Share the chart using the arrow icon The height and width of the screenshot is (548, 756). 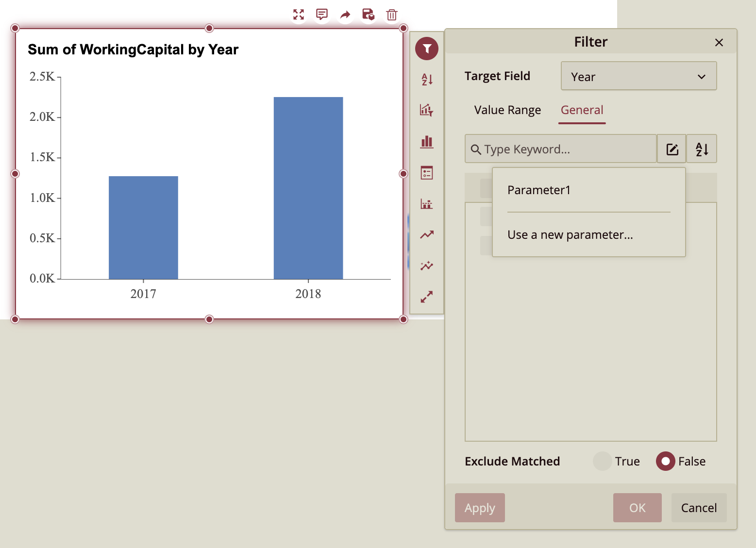(345, 14)
